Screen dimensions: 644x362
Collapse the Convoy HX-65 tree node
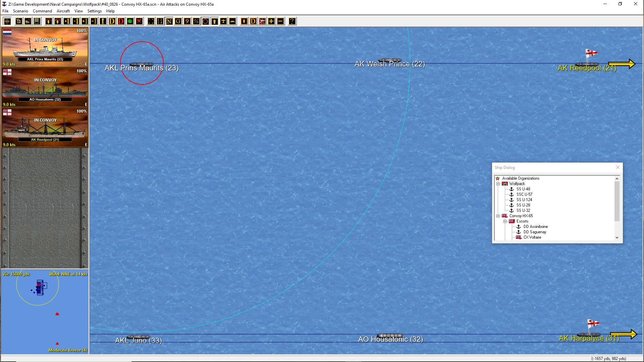tap(498, 216)
